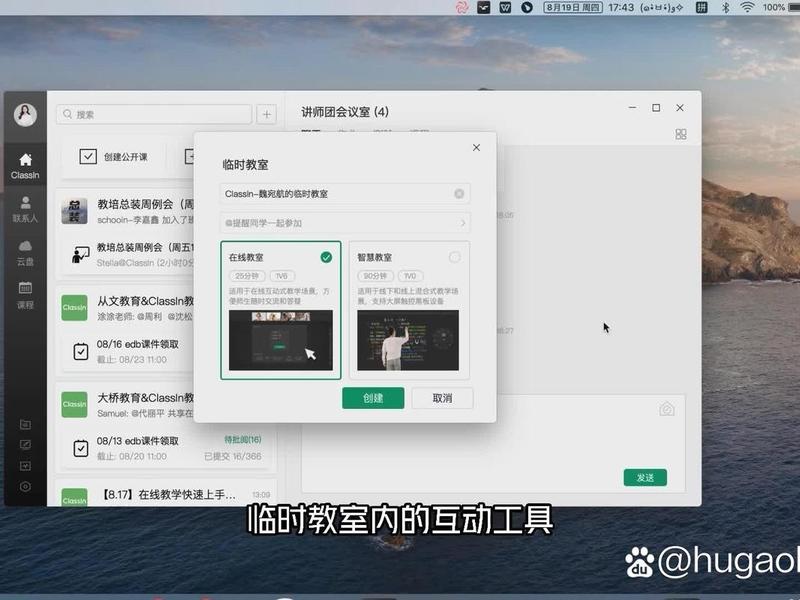
Task: Click the 在线教室 preview thumbnail
Action: (x=281, y=340)
